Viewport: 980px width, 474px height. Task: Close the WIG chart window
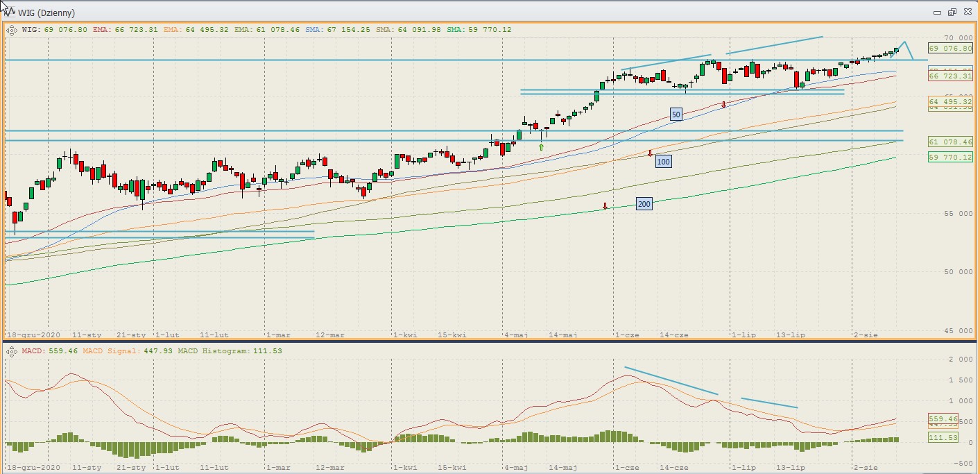(966, 12)
